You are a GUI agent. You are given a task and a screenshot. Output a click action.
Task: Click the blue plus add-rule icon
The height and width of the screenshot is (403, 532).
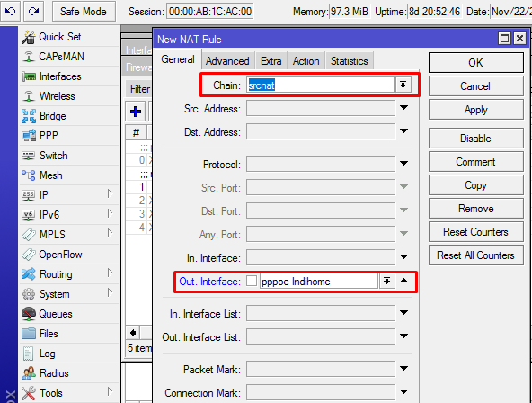tap(136, 112)
